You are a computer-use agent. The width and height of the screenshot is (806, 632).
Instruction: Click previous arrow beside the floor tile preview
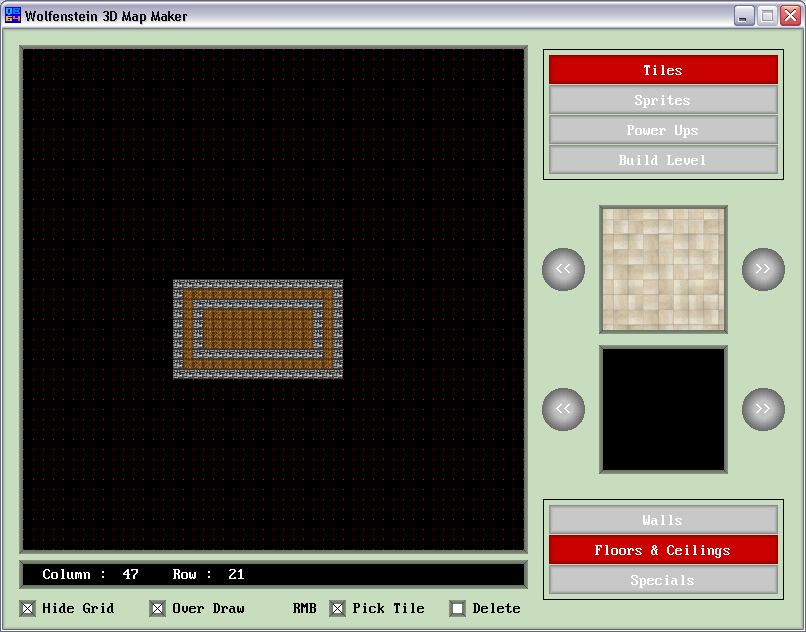click(x=563, y=270)
